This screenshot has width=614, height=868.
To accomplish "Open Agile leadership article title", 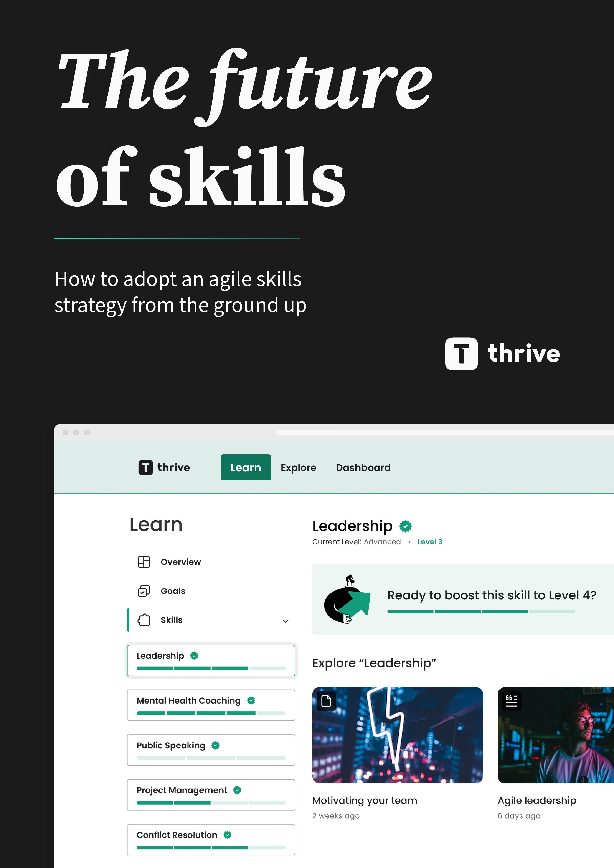I will tap(536, 800).
